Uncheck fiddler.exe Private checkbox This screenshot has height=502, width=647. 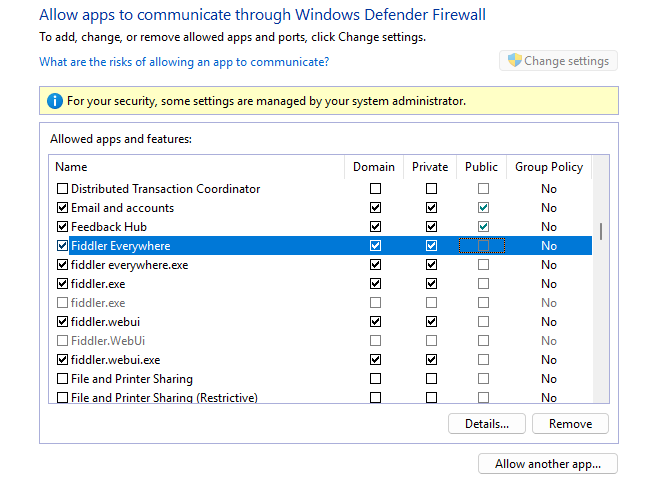point(431,284)
